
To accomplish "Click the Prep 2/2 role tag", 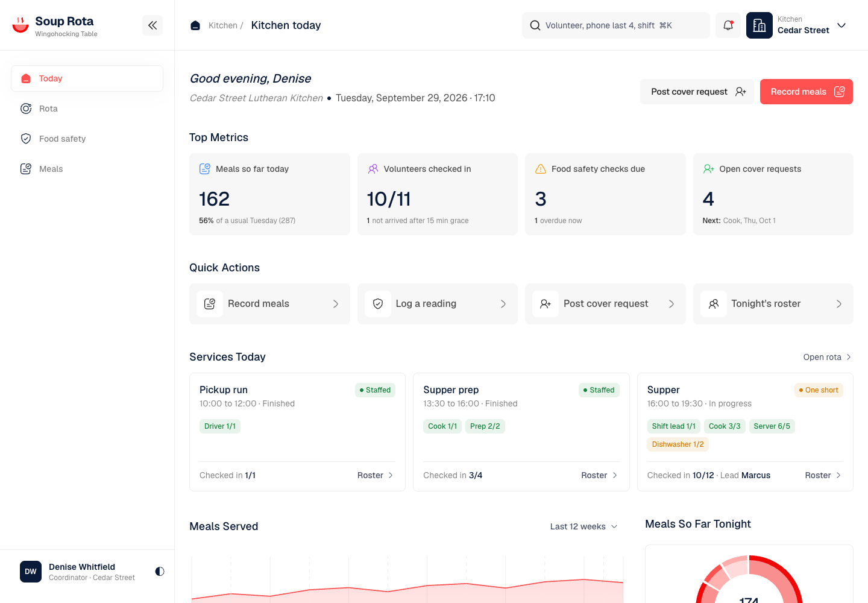I will pyautogui.click(x=485, y=426).
